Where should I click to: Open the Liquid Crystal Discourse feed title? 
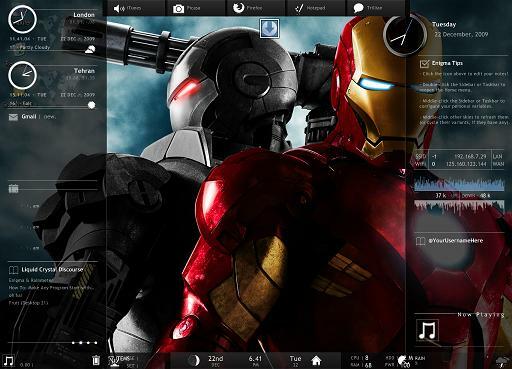[x=52, y=269]
